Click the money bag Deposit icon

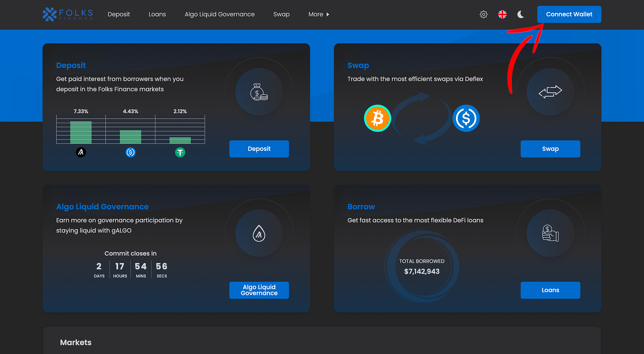(x=259, y=92)
